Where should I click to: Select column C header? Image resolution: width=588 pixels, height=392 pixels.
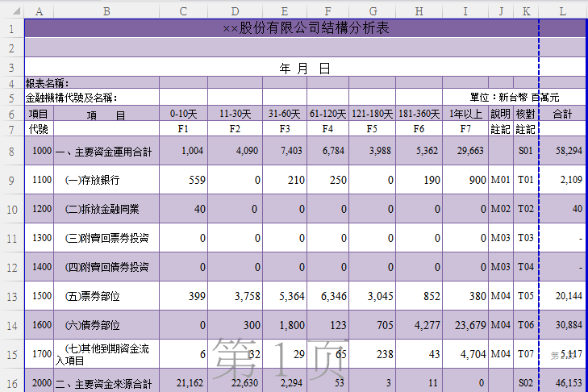tap(184, 10)
